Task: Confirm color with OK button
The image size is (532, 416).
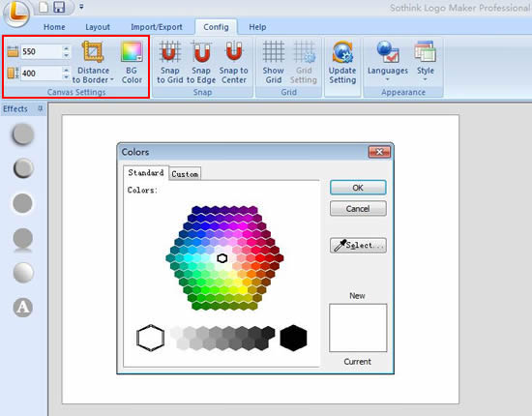Action: [358, 188]
